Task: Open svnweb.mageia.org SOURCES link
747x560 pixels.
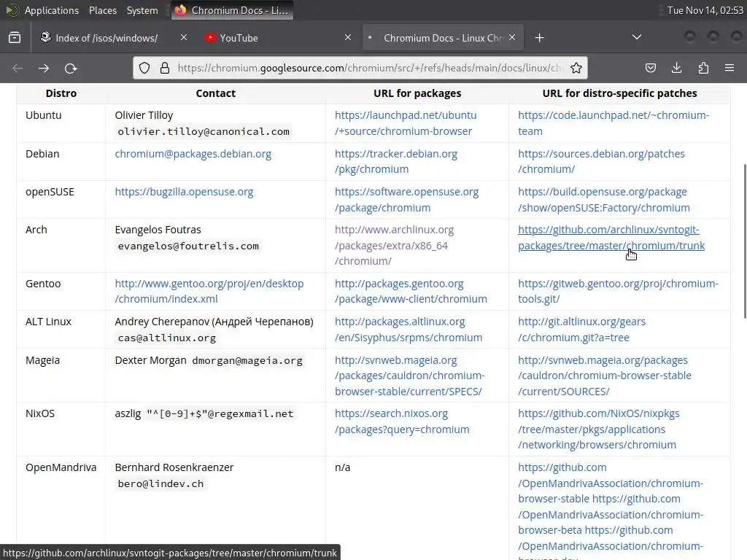Action: pyautogui.click(x=605, y=376)
